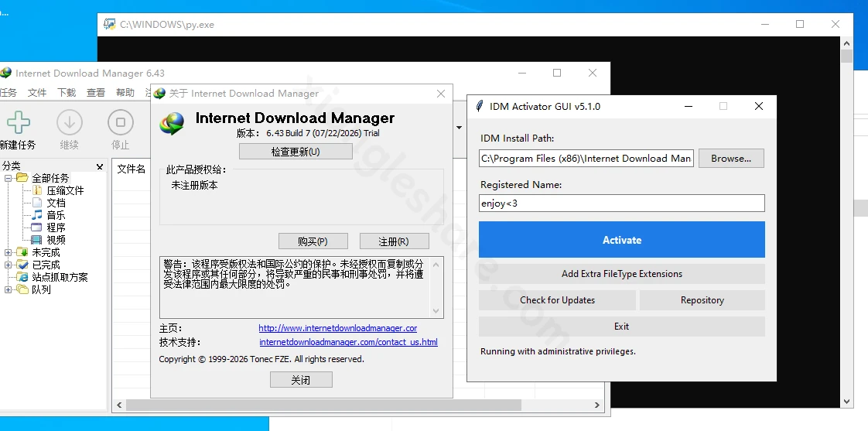This screenshot has height=431, width=868.
Task: Click the Registered Name input field
Action: 622,204
